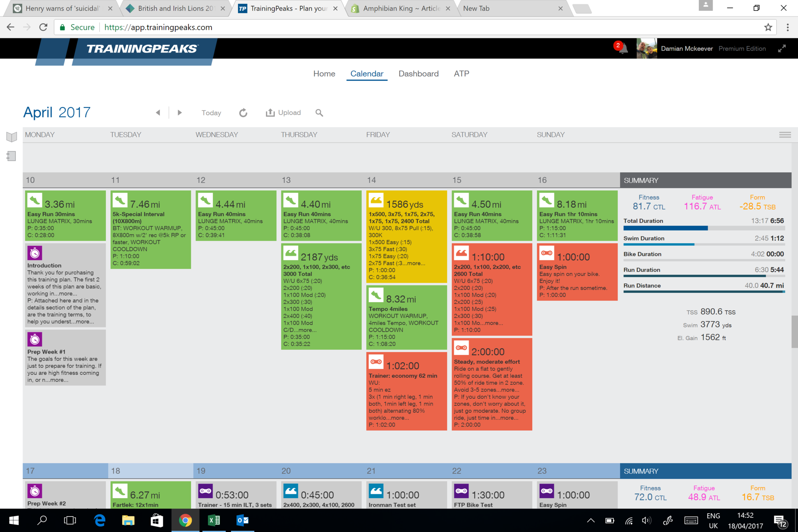Bookmark this page with star icon
The height and width of the screenshot is (532, 798).
[768, 27]
